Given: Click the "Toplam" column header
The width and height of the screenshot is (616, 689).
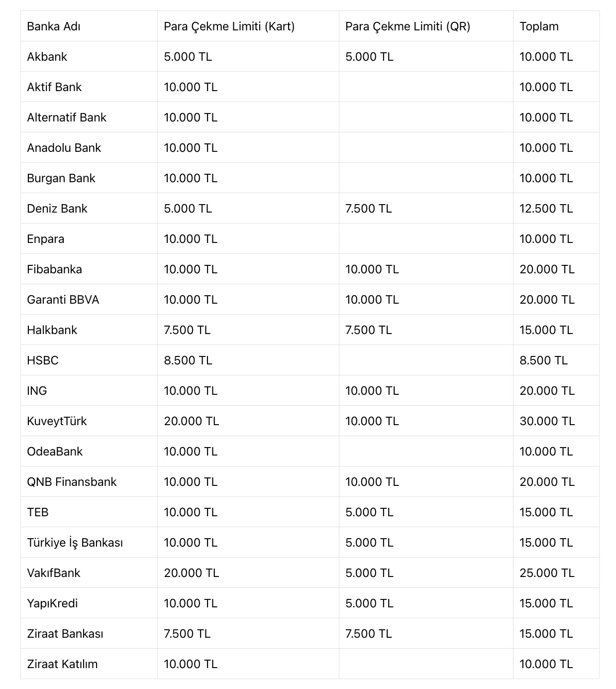Looking at the screenshot, I should pos(539,26).
